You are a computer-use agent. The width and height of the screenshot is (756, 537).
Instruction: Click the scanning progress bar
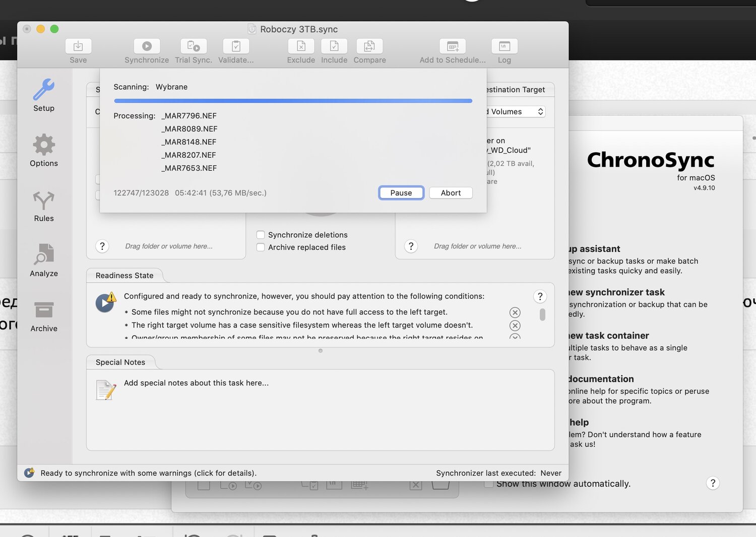coord(293,101)
